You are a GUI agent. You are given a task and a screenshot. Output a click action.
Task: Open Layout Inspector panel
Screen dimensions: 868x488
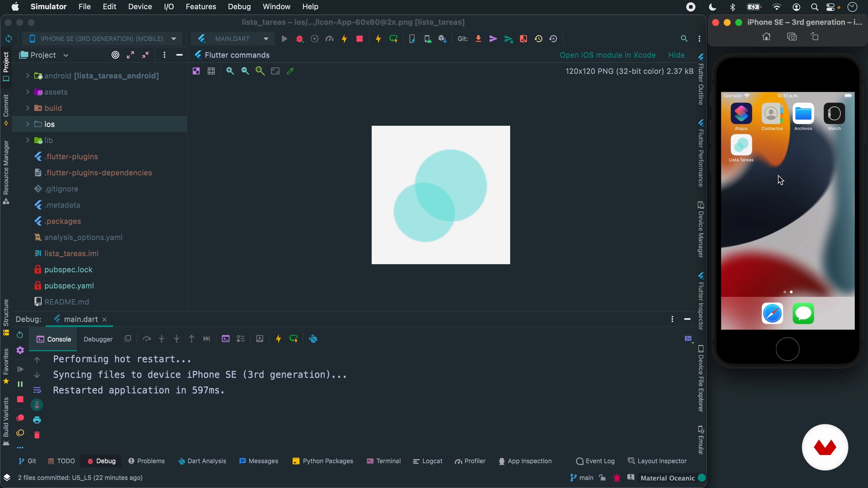coord(657,461)
